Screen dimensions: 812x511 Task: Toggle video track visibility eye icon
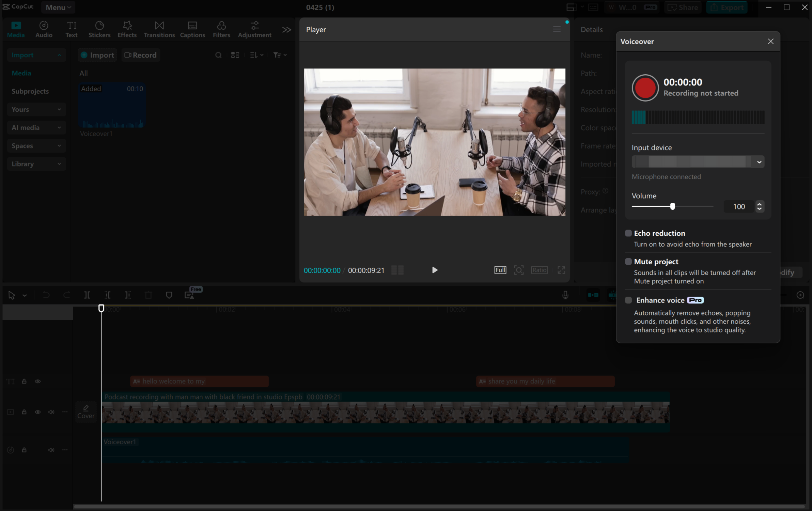[37, 412]
